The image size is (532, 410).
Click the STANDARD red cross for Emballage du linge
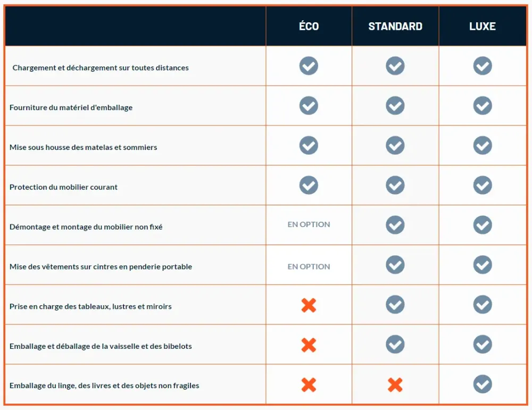pyautogui.click(x=395, y=384)
